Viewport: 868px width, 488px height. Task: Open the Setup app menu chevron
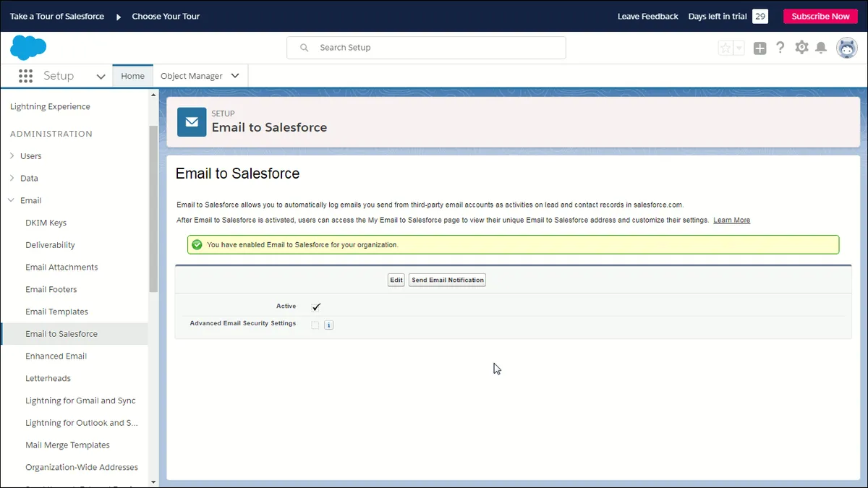pyautogui.click(x=101, y=77)
